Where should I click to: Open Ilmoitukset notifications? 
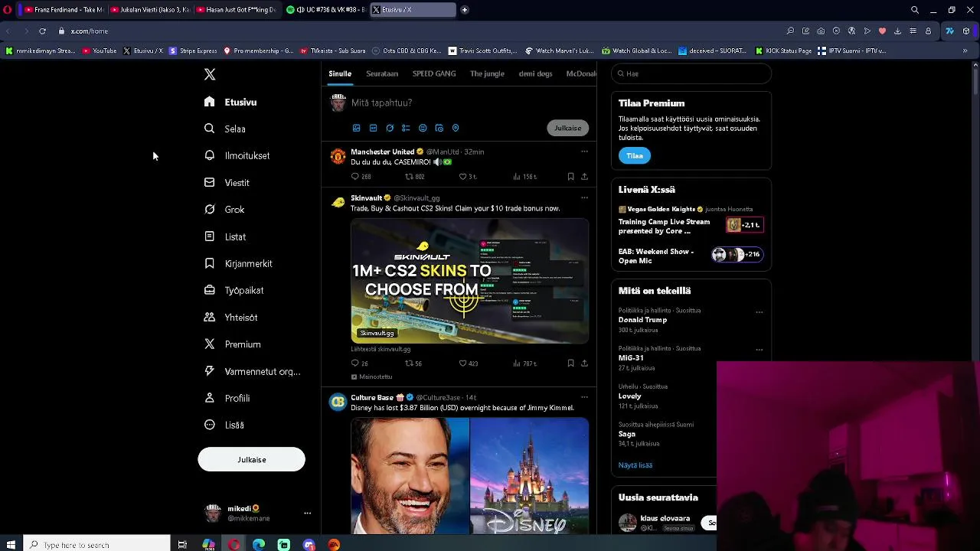[x=237, y=155]
